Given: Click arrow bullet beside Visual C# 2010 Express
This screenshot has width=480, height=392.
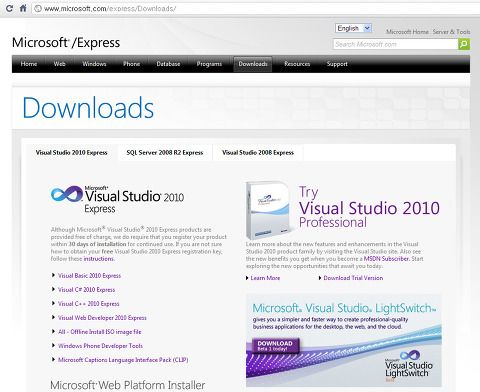Looking at the screenshot, I should point(53,289).
